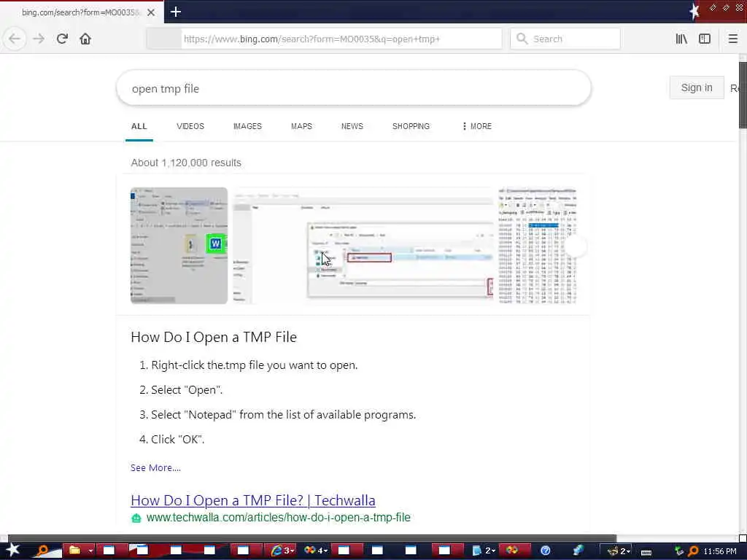This screenshot has height=560, width=747.
Task: Open the blue help question-mark taskbar icon
Action: pyautogui.click(x=546, y=551)
